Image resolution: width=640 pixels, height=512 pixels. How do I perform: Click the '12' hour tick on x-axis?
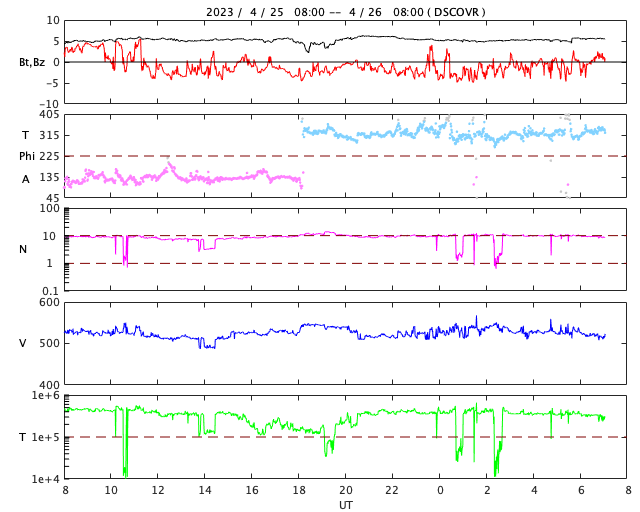click(158, 490)
